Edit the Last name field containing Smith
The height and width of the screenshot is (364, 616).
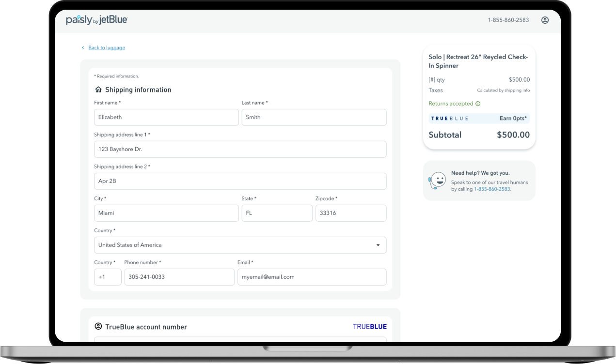(x=314, y=117)
